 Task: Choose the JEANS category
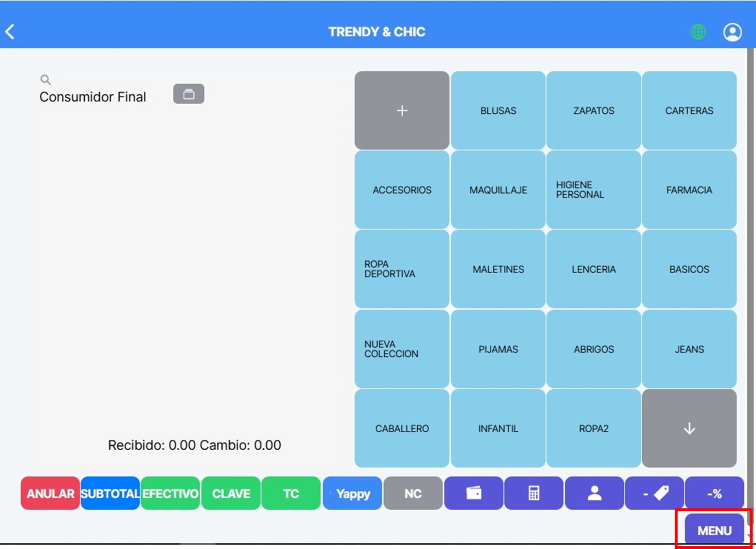pos(689,349)
